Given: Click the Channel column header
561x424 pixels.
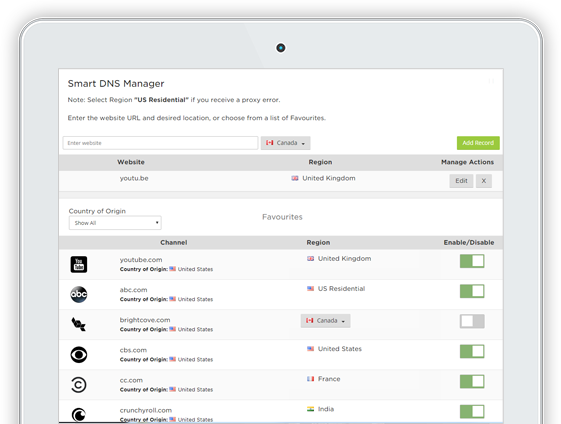Looking at the screenshot, I should (174, 243).
